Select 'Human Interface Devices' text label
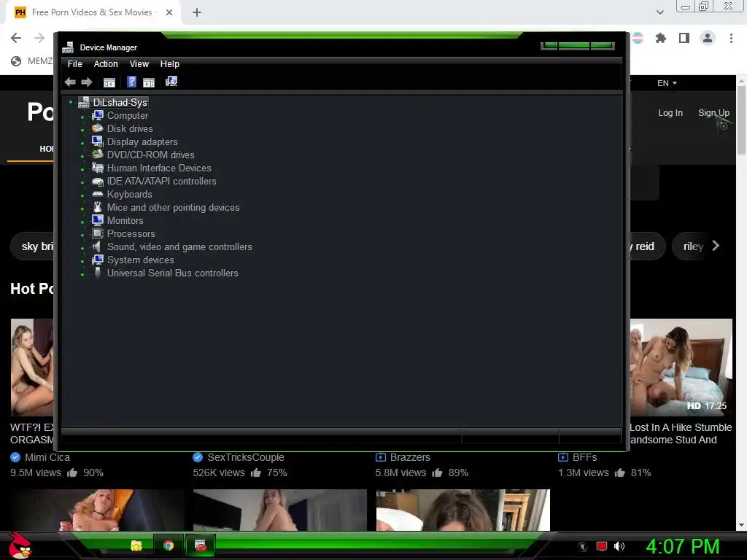Screen dimensions: 747x560 pos(158,168)
